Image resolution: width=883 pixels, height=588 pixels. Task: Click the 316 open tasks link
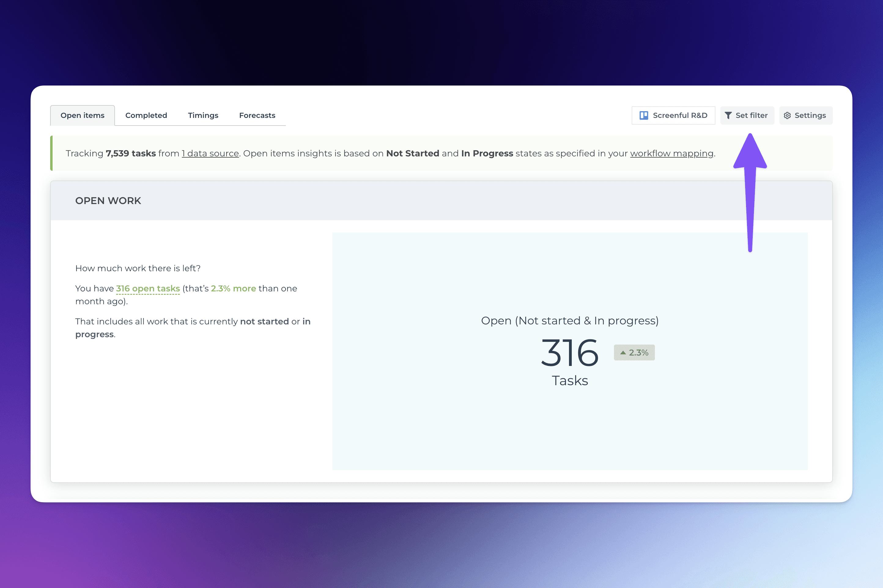(x=147, y=288)
